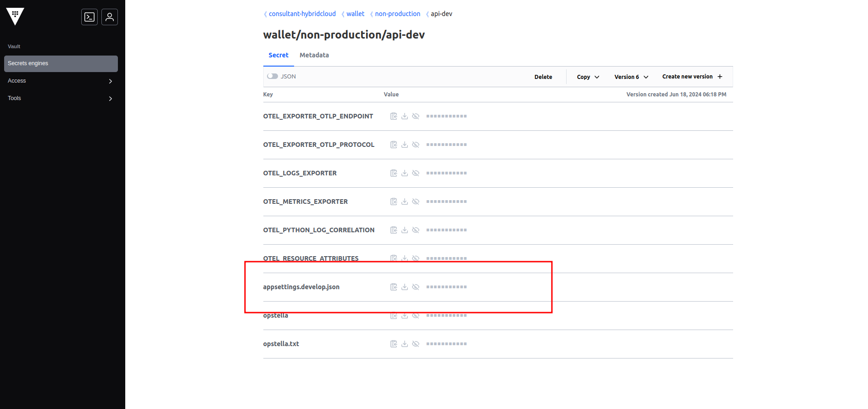Copy the OTEL_METRICS_EXPORTER value

coord(394,202)
